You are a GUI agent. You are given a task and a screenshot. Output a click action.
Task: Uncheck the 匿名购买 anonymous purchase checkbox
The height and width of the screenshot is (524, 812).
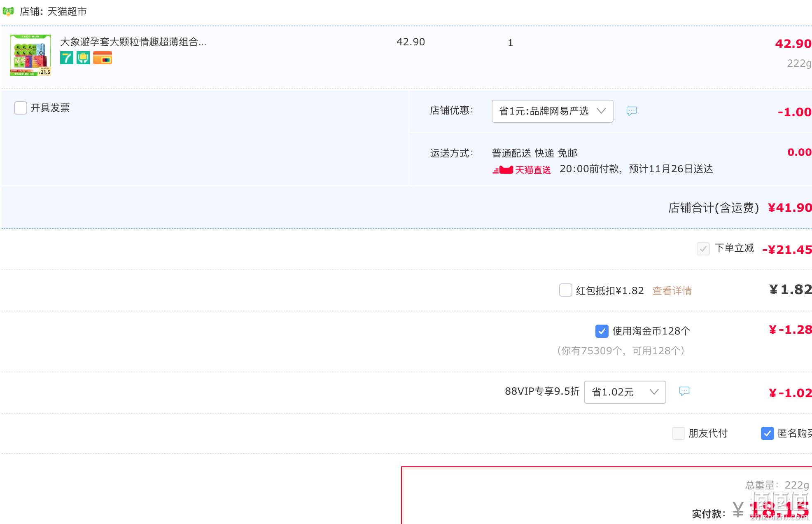767,433
